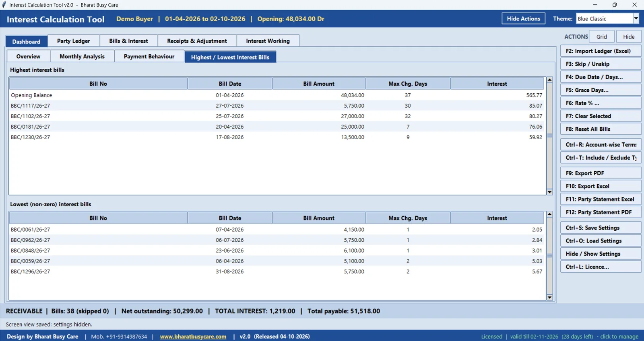Click scroll-up arrow of lowest bills table

pos(549,214)
